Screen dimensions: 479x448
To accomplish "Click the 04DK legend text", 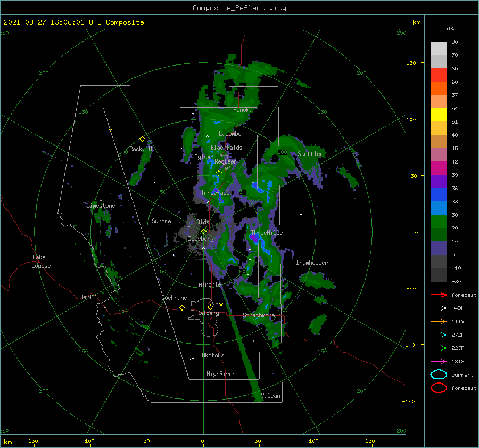I will 458,308.
